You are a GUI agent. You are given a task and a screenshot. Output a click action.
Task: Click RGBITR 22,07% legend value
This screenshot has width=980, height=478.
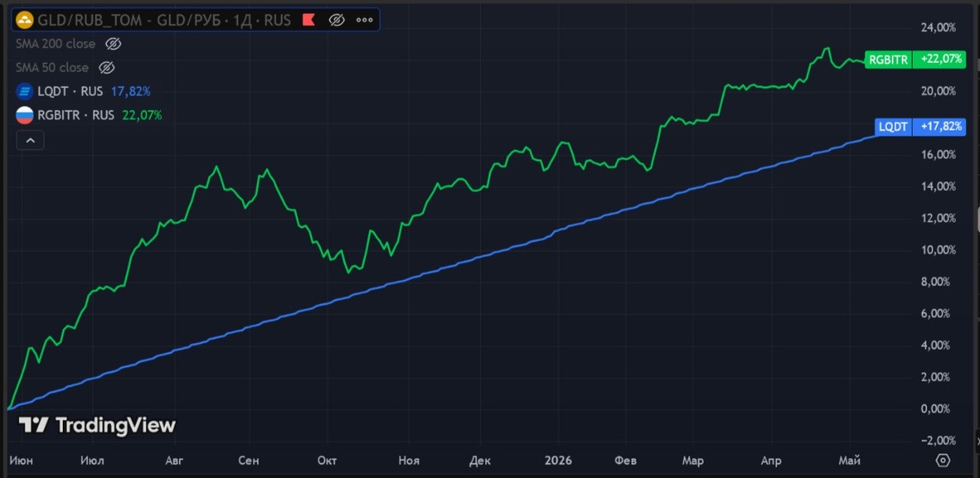(142, 115)
